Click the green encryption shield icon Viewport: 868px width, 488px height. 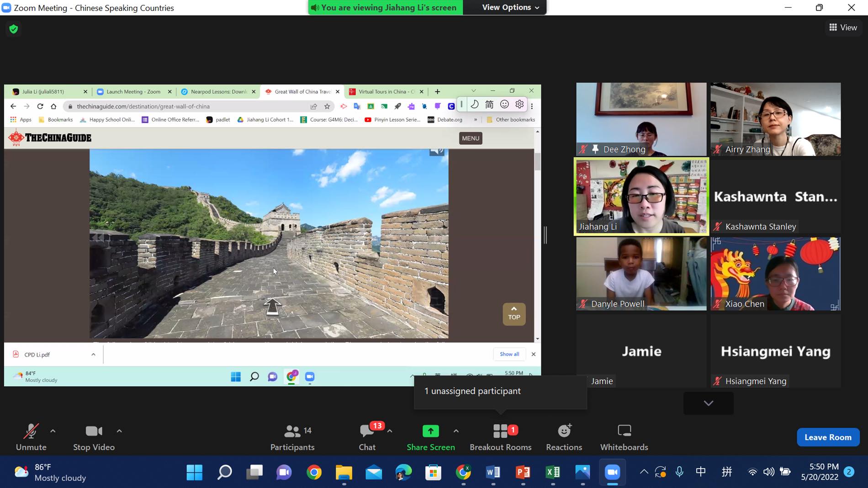click(14, 29)
